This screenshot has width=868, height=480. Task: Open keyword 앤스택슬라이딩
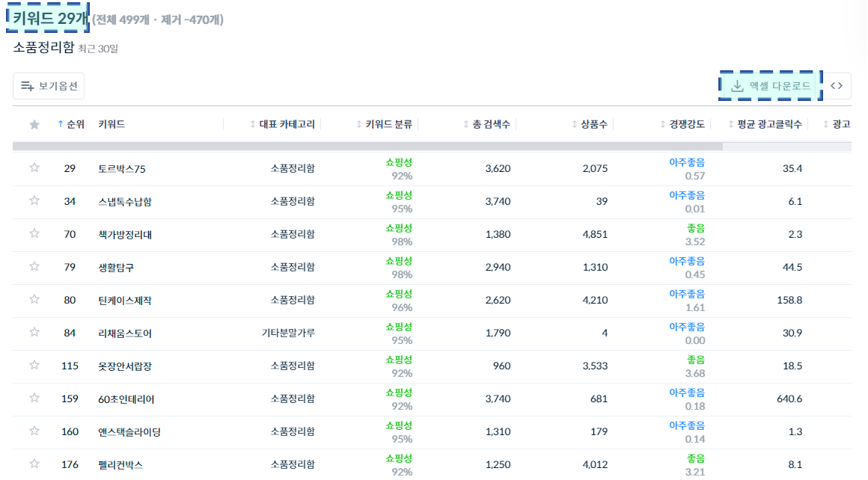click(x=129, y=432)
